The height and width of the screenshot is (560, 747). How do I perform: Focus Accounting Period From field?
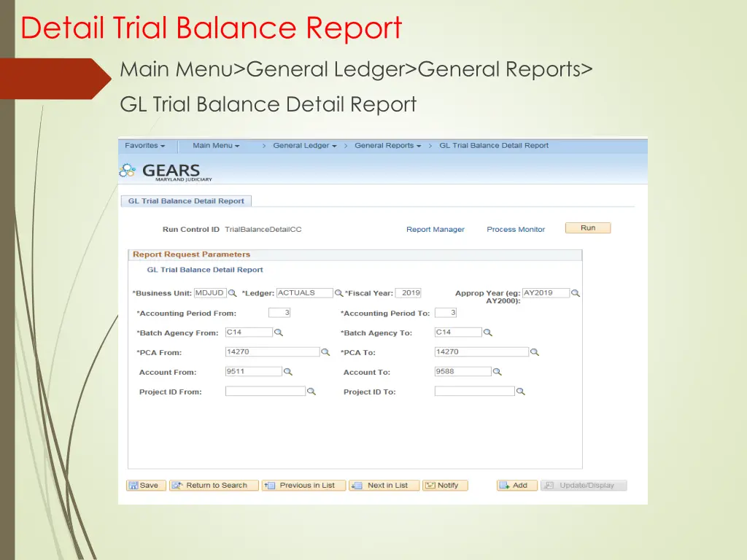279,312
